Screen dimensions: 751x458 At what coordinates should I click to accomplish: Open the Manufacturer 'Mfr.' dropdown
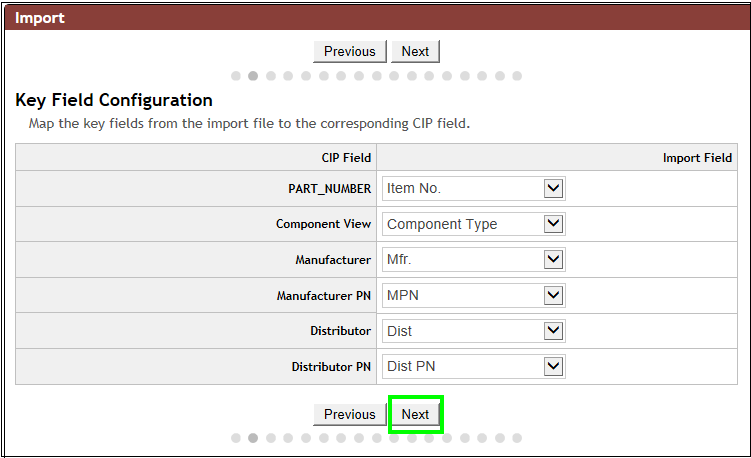click(x=473, y=260)
